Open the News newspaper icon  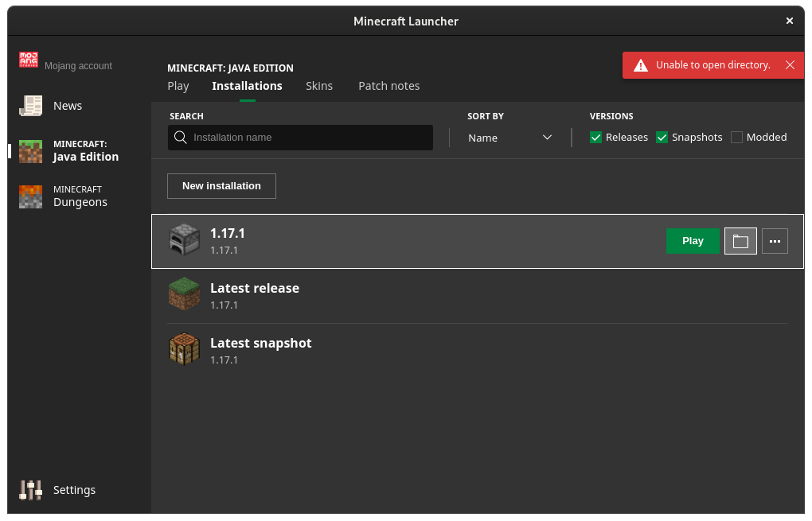pyautogui.click(x=30, y=106)
